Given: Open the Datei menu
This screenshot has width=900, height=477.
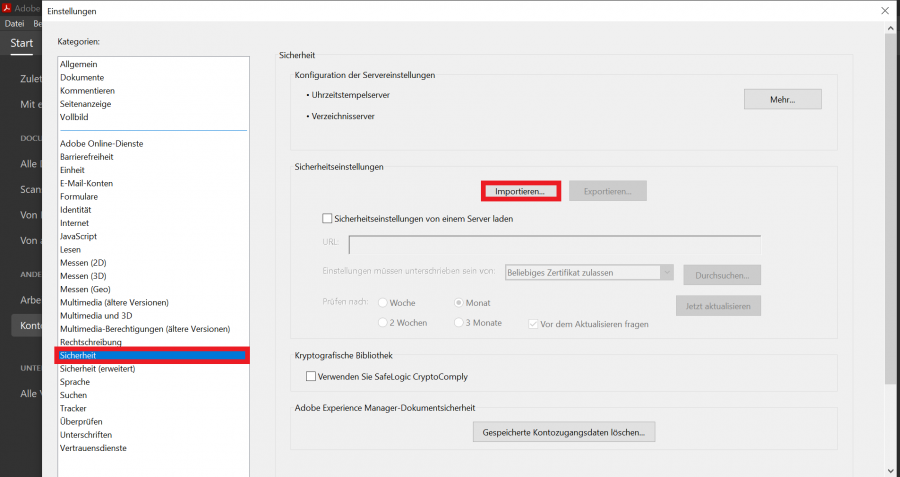Looking at the screenshot, I should pyautogui.click(x=15, y=22).
